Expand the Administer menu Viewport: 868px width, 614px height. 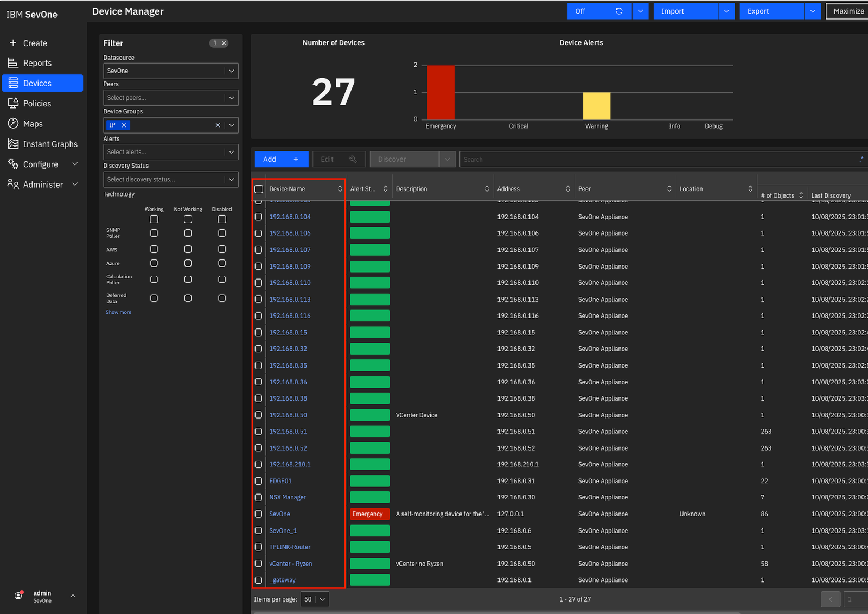(75, 185)
